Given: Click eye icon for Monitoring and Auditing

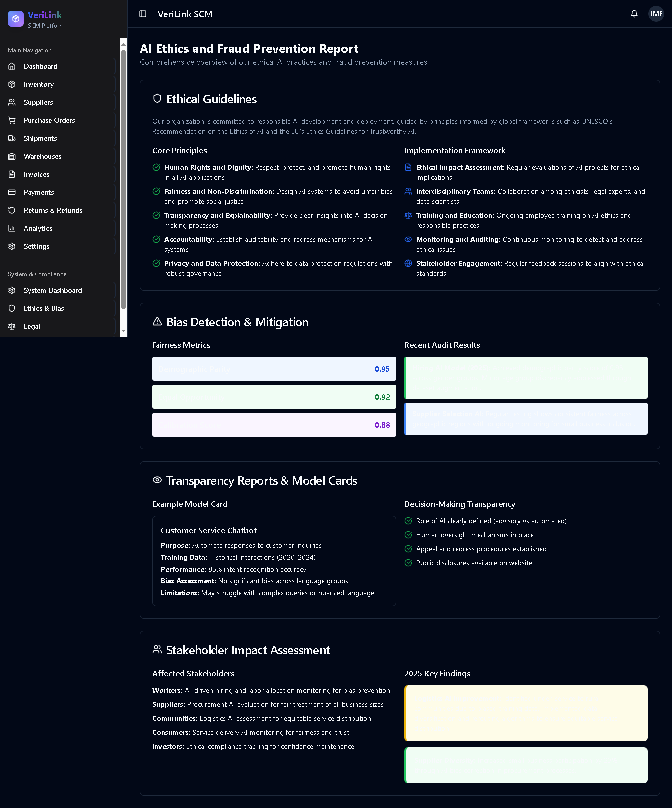Looking at the screenshot, I should [x=408, y=239].
